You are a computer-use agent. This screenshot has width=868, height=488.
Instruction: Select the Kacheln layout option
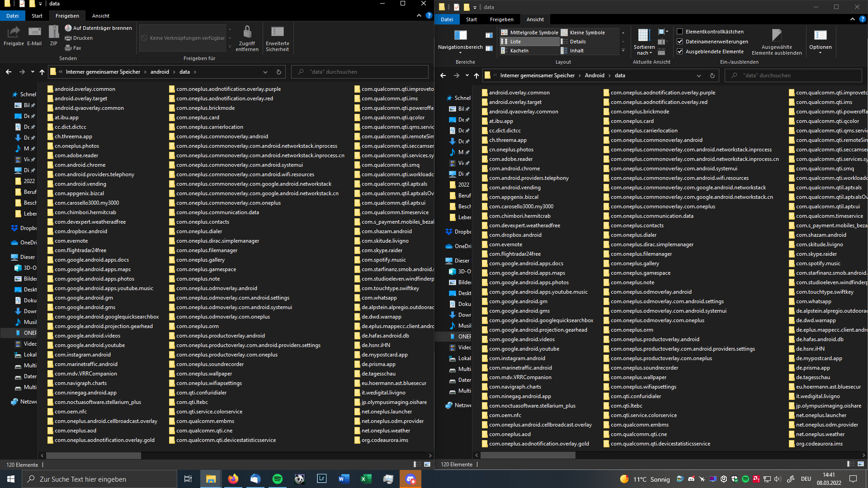(x=529, y=51)
